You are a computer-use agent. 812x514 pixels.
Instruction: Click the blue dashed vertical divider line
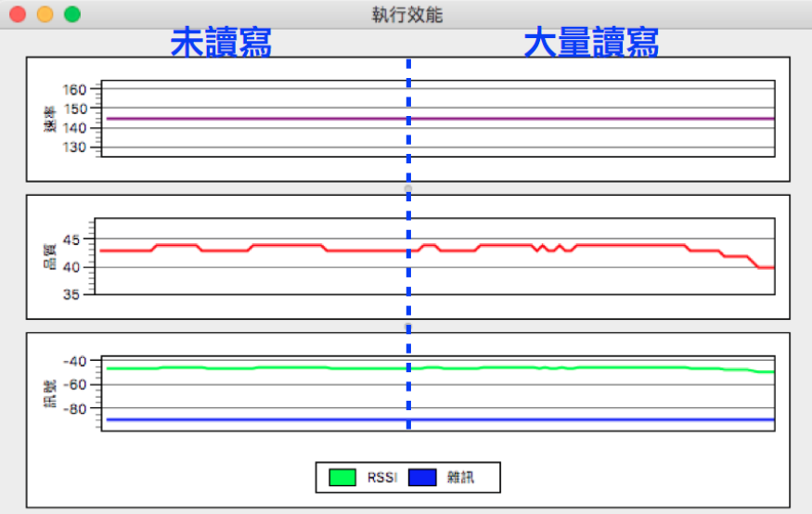tap(408, 278)
